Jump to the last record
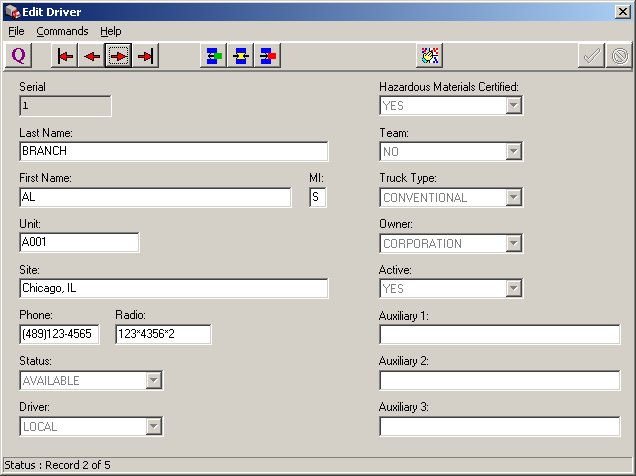 click(146, 56)
